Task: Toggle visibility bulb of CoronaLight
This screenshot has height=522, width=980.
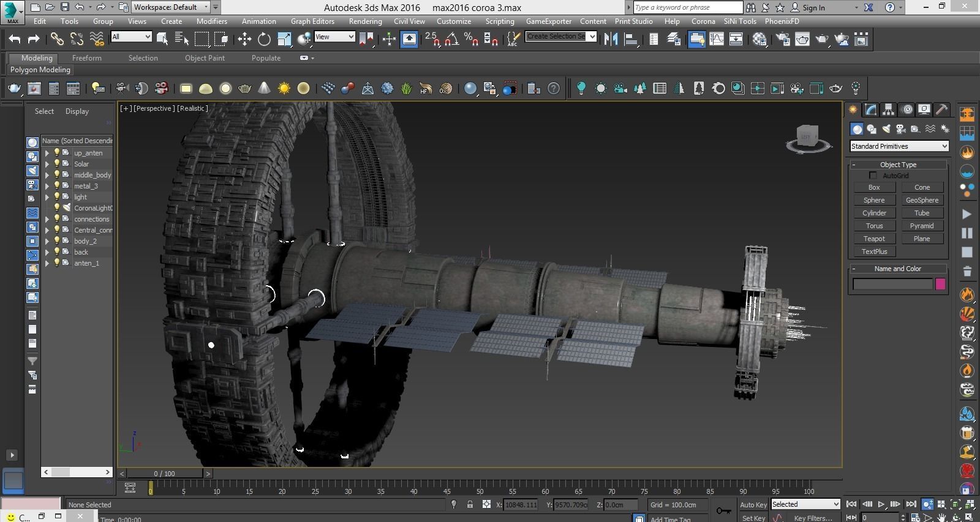Action: pos(57,208)
